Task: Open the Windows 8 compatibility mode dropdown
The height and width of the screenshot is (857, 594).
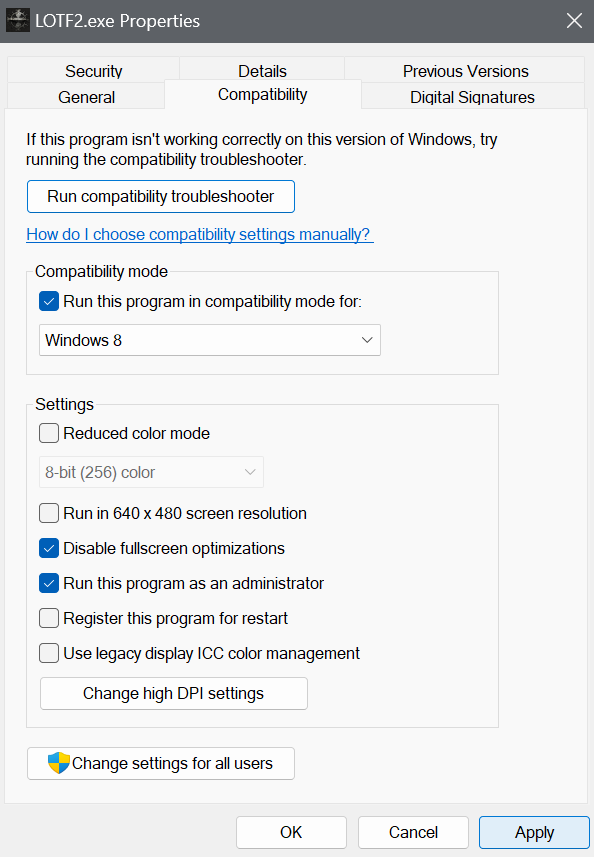Action: coord(210,340)
